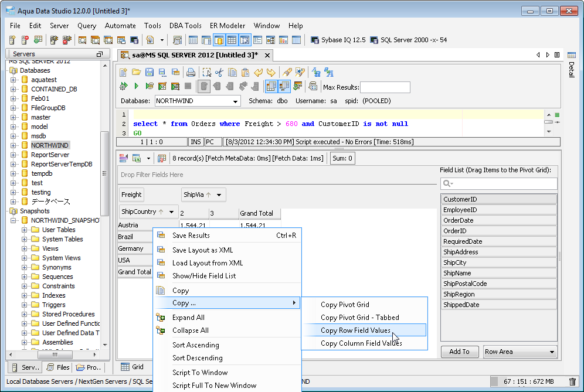Click the Freight data field button
This screenshot has width=584, height=392.
(131, 195)
